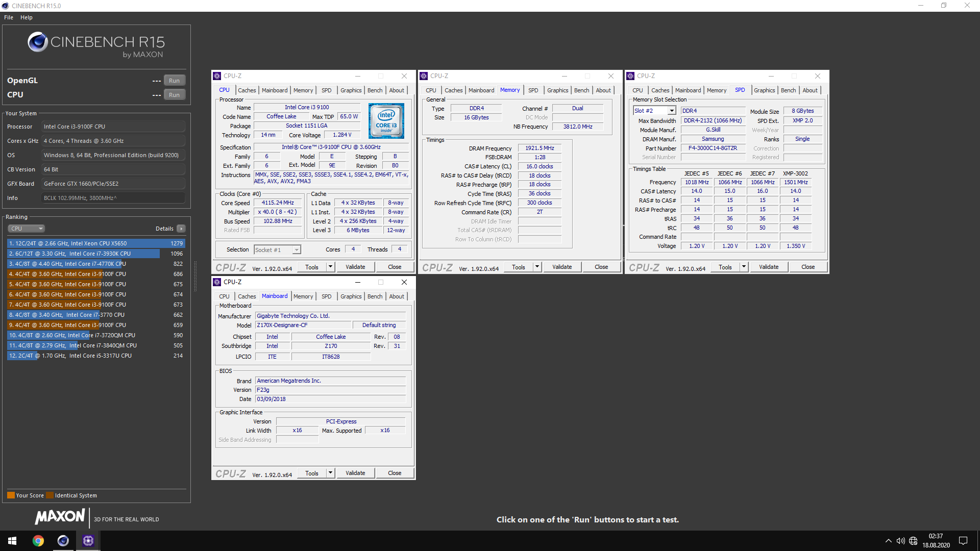Select the Core i5-3317U ranking entry
Viewport: 980px width, 551px height.
96,356
